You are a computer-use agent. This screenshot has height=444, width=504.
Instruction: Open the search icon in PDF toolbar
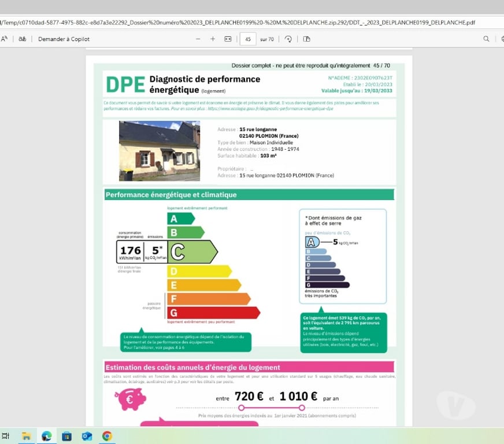point(486,39)
